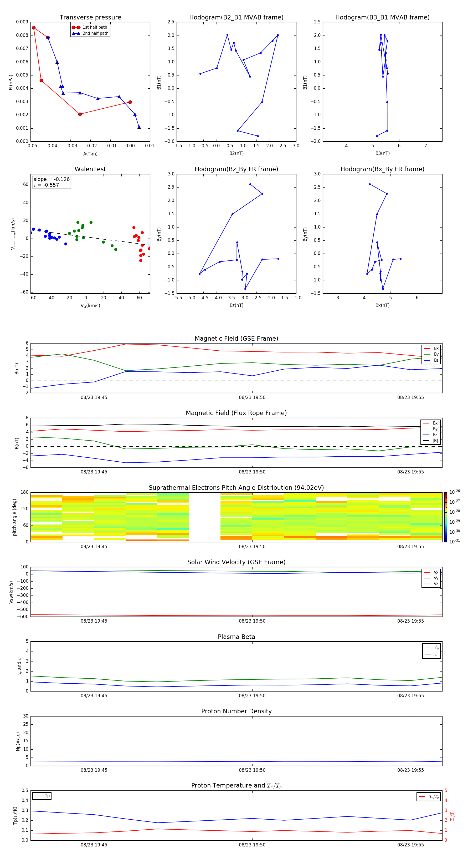Select the 'slope = -0.126' annotation

click(52, 179)
